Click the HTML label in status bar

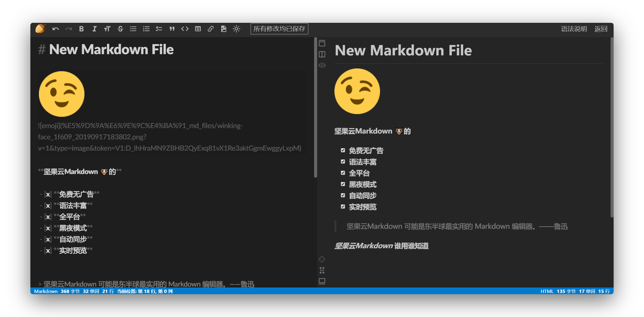pyautogui.click(x=547, y=291)
